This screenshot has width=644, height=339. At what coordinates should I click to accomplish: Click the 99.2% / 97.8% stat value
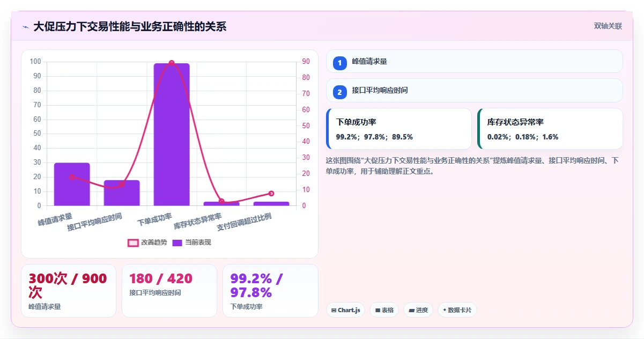coord(257,285)
